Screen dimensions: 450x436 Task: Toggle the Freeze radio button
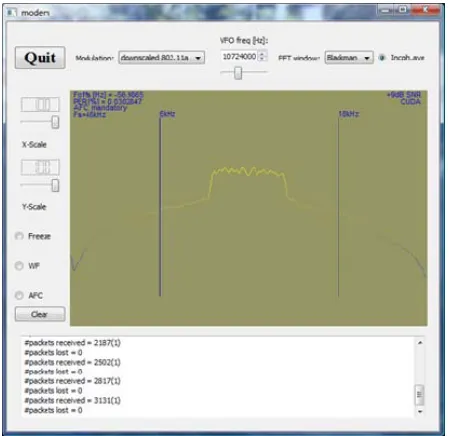tap(19, 236)
